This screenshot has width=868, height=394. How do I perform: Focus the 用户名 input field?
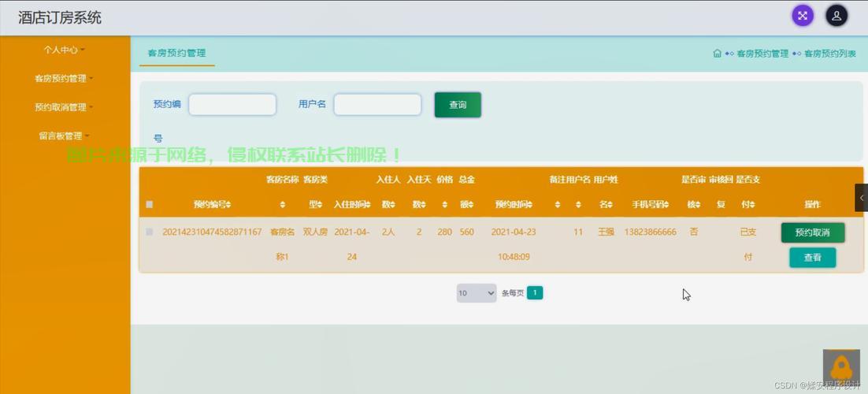pos(377,104)
